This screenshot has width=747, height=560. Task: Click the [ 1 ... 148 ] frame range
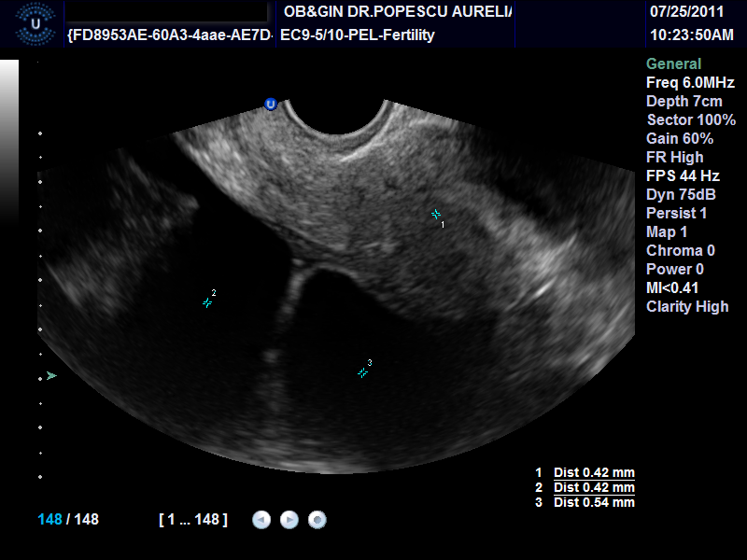pyautogui.click(x=193, y=519)
